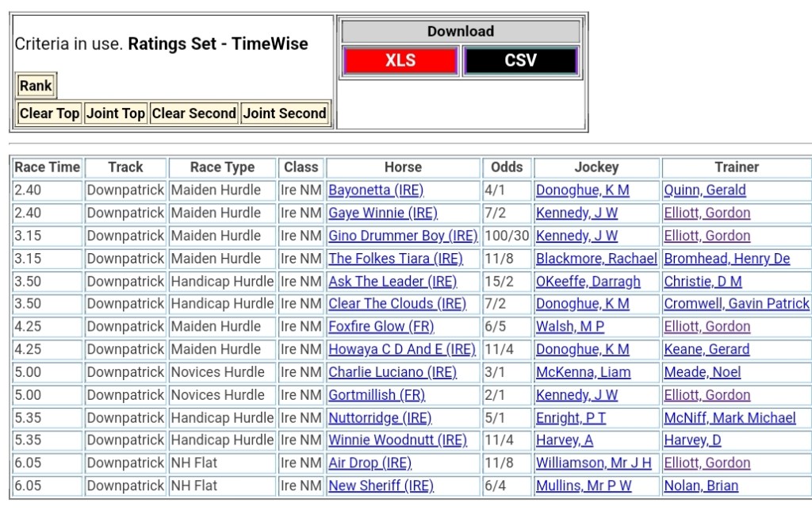The image size is (812, 511).
Task: Choose the Clear Second filter
Action: point(194,113)
